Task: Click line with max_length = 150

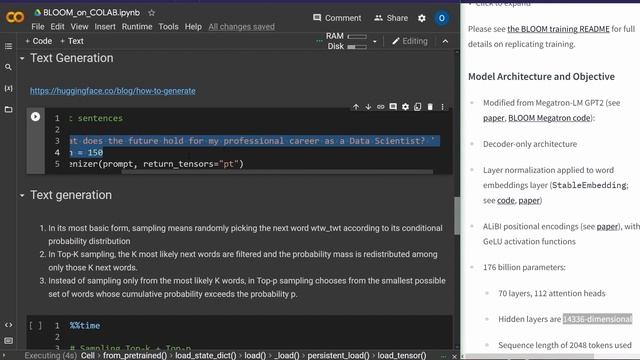Action: [x=86, y=152]
